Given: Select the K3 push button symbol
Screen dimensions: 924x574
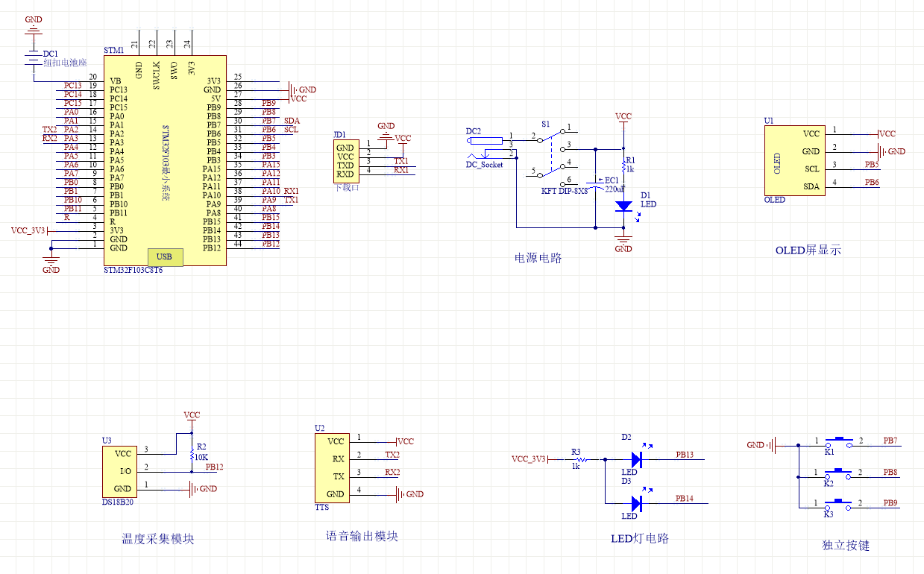Looking at the screenshot, I should pos(842,505).
